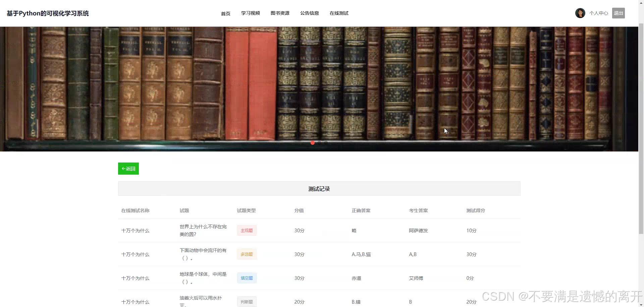Switch to the 图书资源 section
This screenshot has height=307, width=644.
[x=280, y=13]
